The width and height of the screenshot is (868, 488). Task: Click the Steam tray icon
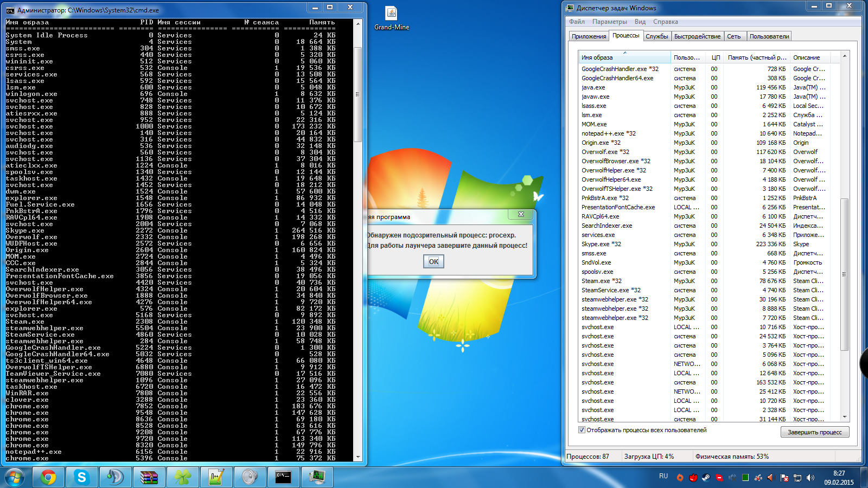click(706, 478)
